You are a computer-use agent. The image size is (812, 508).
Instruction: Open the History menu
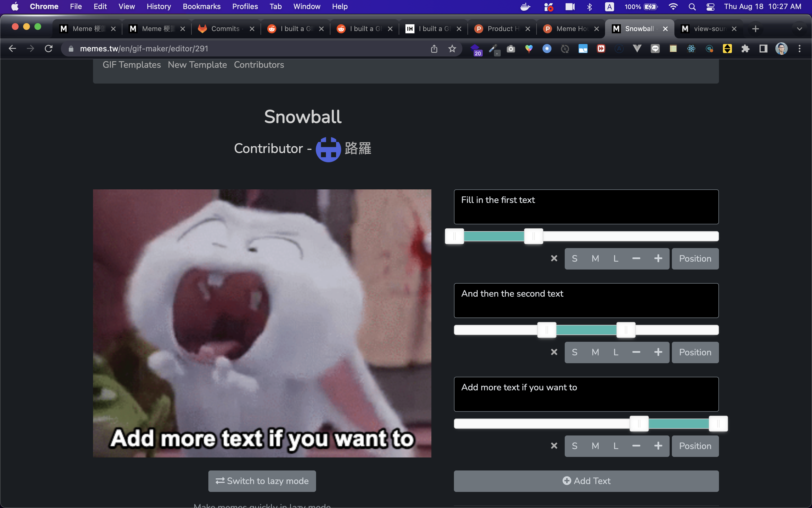pyautogui.click(x=159, y=7)
